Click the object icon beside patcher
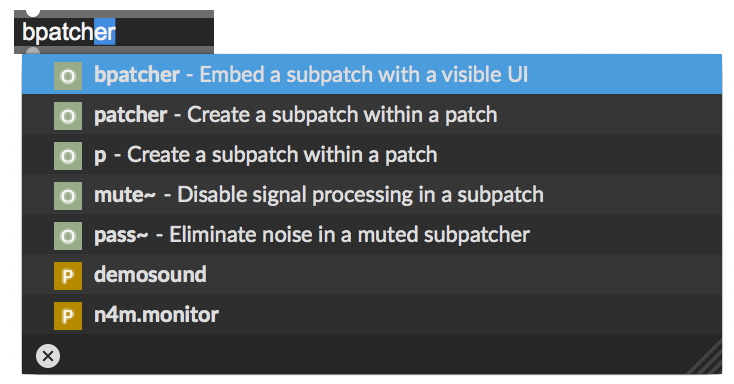734x384 pixels. point(68,116)
